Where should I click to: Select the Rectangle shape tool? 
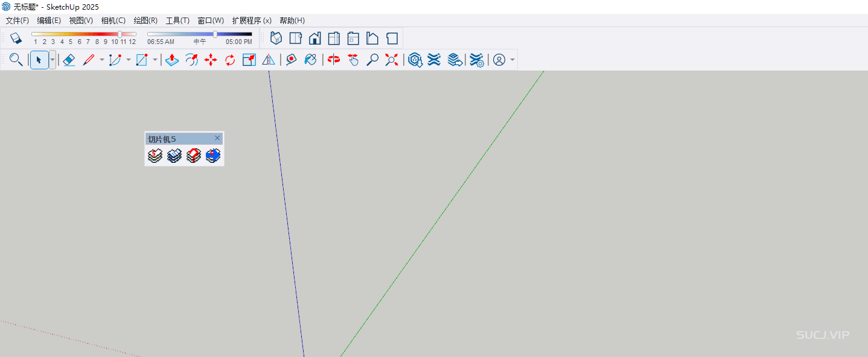pyautogui.click(x=142, y=60)
